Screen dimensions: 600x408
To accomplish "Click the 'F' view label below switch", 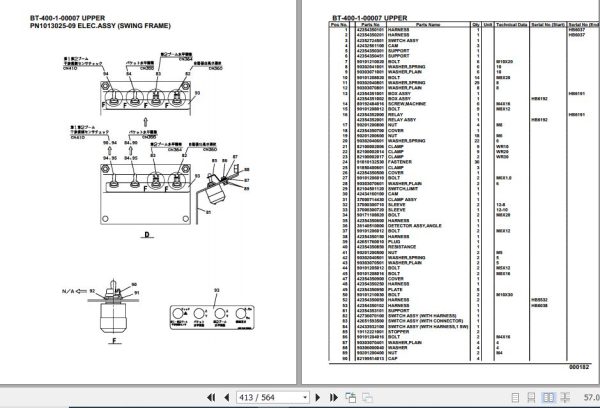I will 114,340.
